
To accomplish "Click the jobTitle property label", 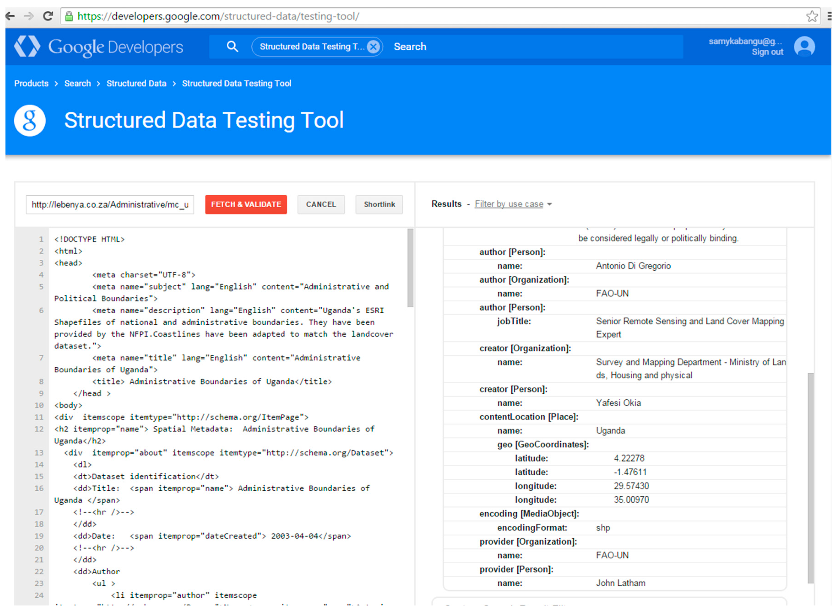I will click(514, 321).
